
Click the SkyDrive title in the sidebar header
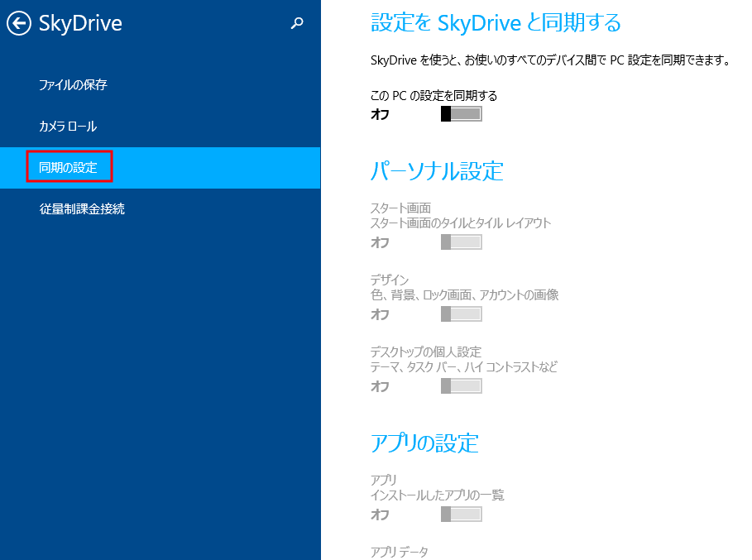tap(80, 24)
